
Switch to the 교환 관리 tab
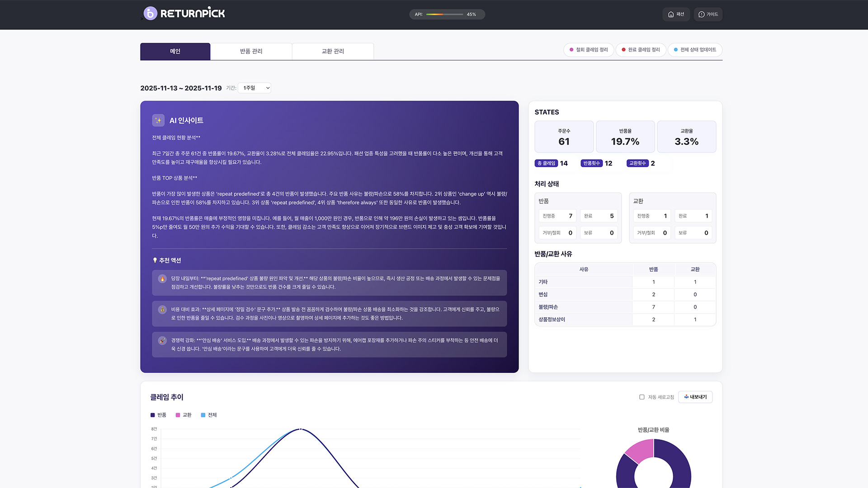(333, 52)
